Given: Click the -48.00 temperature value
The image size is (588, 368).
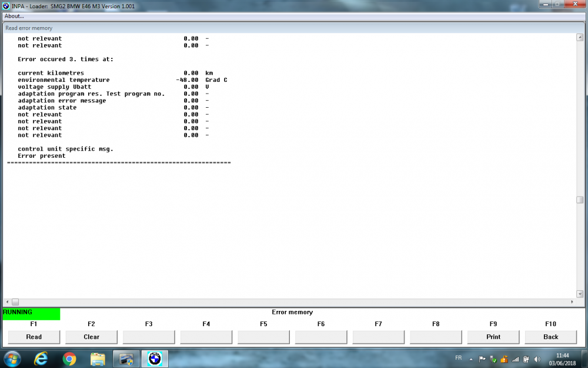Looking at the screenshot, I should tap(187, 80).
